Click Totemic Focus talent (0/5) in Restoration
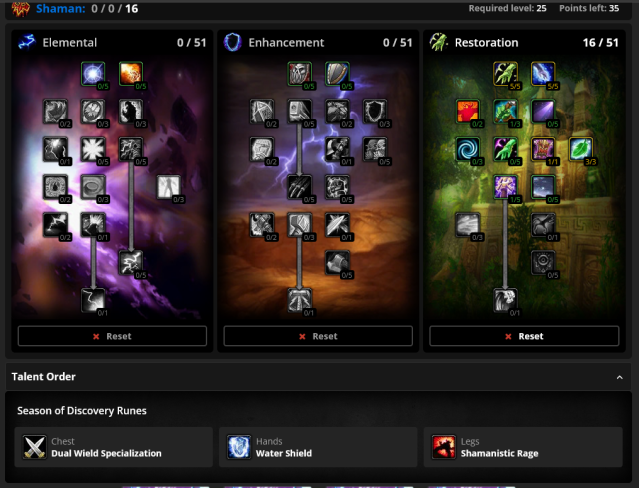 pos(543,111)
